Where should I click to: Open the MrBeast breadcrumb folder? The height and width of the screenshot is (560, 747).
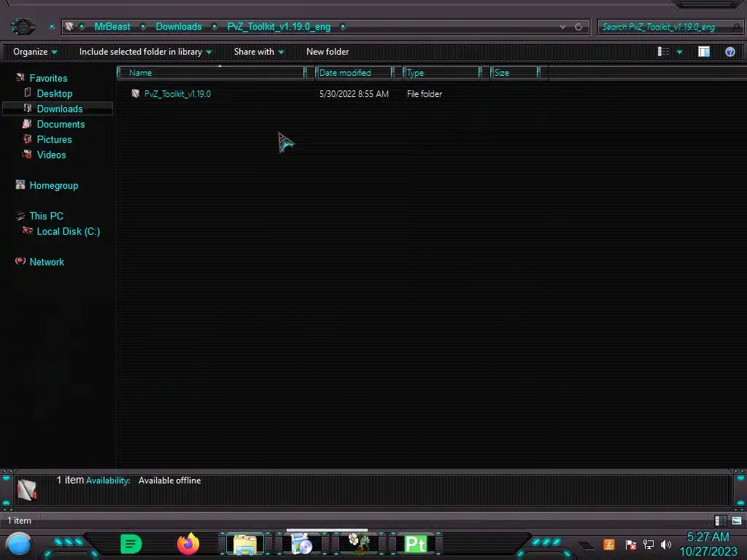112,27
